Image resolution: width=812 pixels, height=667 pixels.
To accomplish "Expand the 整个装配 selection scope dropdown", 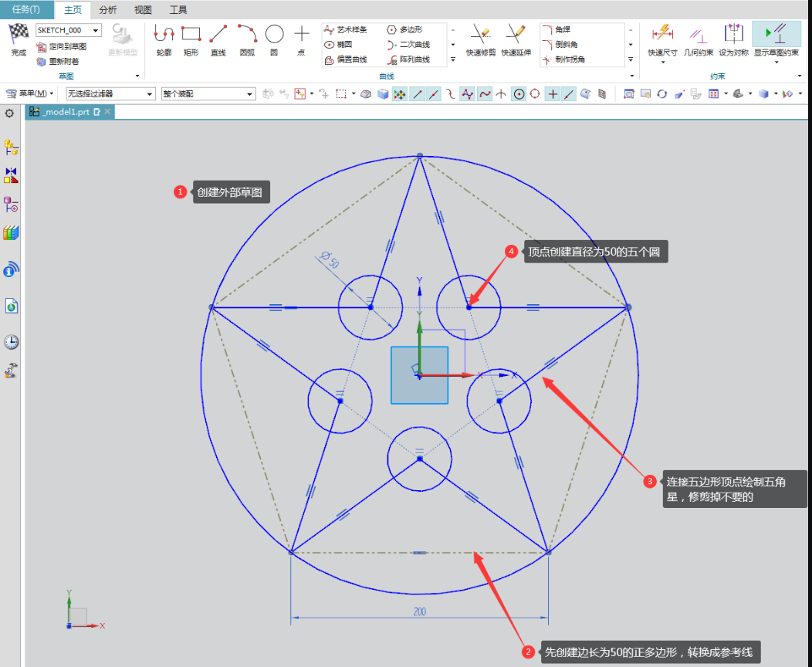I will click(208, 93).
